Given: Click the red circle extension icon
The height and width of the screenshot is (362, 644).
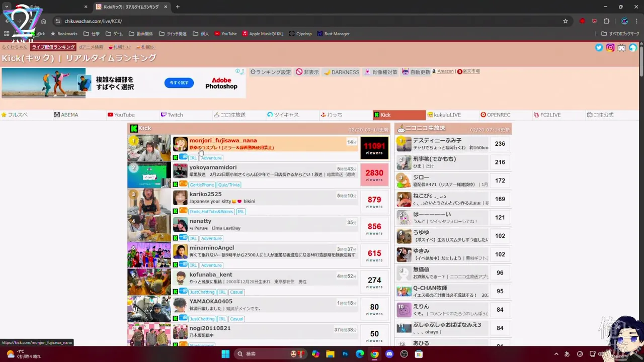Looking at the screenshot, I should pyautogui.click(x=582, y=21).
